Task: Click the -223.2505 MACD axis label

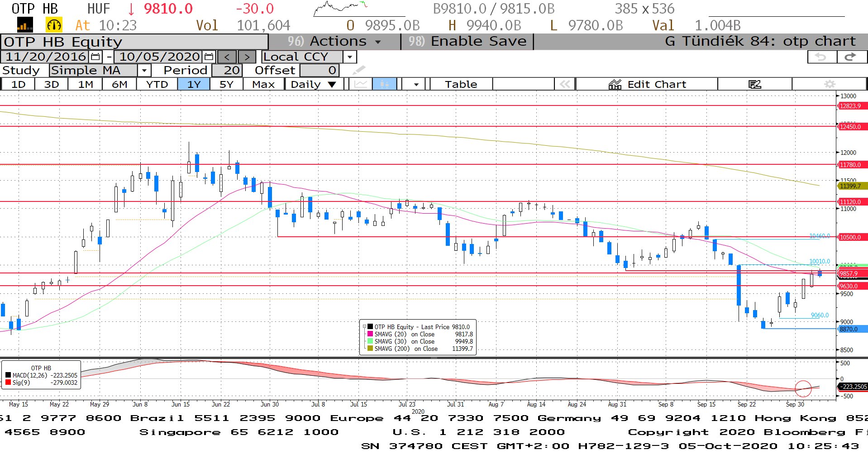Action: [x=853, y=387]
